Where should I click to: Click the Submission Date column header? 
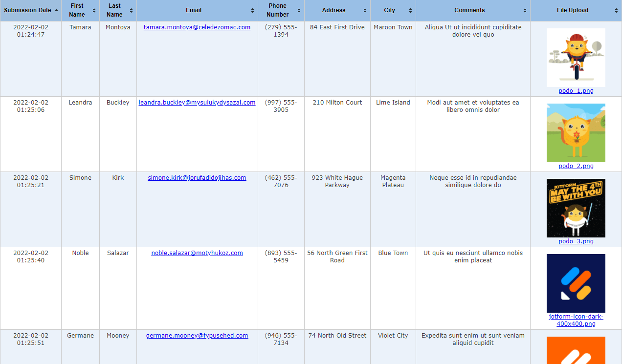[x=27, y=10]
